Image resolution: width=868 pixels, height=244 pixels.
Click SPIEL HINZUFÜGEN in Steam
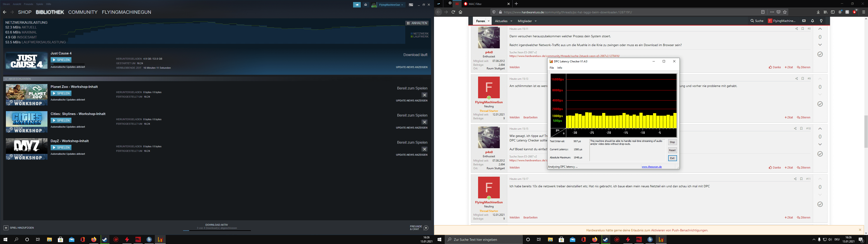(x=19, y=228)
